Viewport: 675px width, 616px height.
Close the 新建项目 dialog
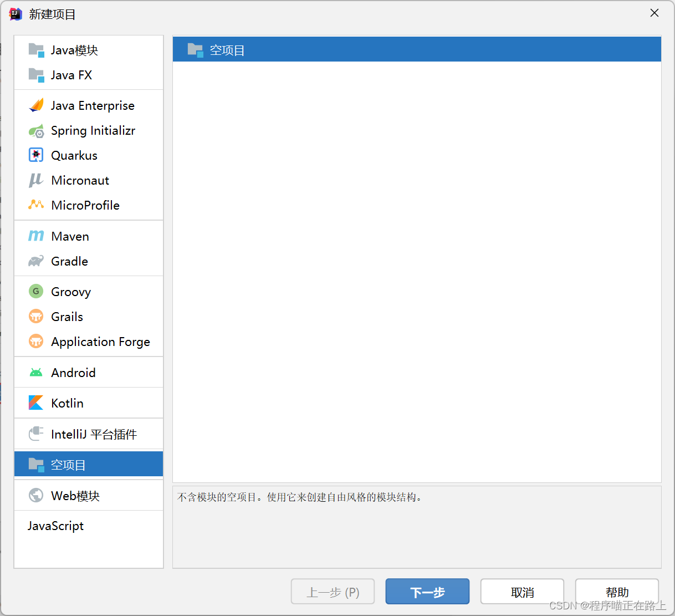click(x=654, y=13)
